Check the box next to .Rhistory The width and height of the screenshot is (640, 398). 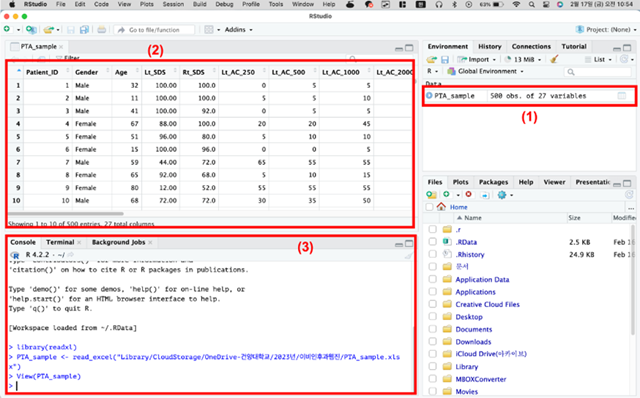tap(433, 254)
